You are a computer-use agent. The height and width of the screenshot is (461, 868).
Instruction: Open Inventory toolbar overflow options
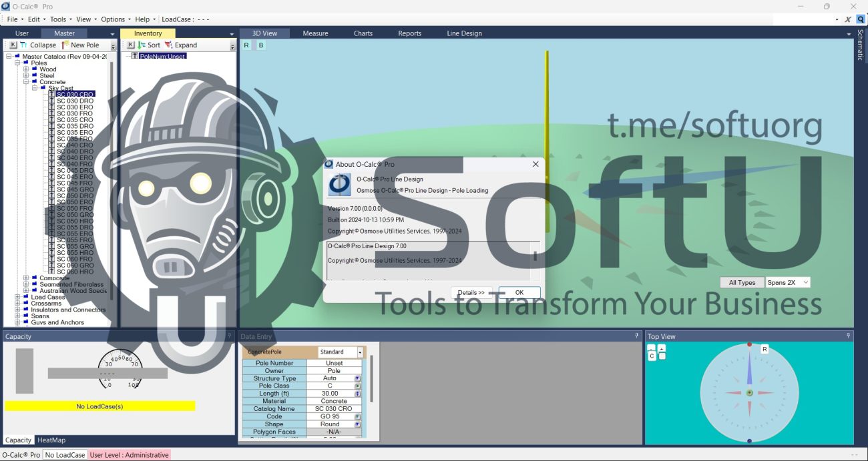point(232,45)
